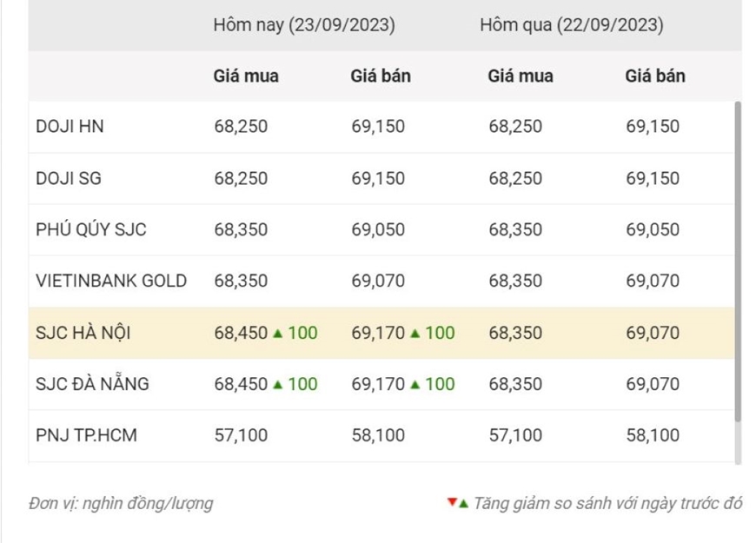Click SJC ĐÀ NẴNG row label
Screen dimensions: 756x543
coord(92,384)
